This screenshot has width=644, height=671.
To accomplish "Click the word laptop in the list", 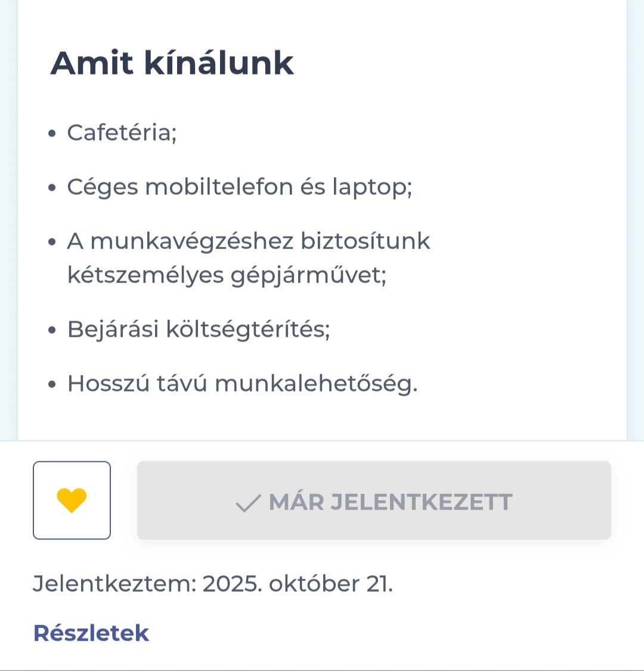I will tap(371, 187).
